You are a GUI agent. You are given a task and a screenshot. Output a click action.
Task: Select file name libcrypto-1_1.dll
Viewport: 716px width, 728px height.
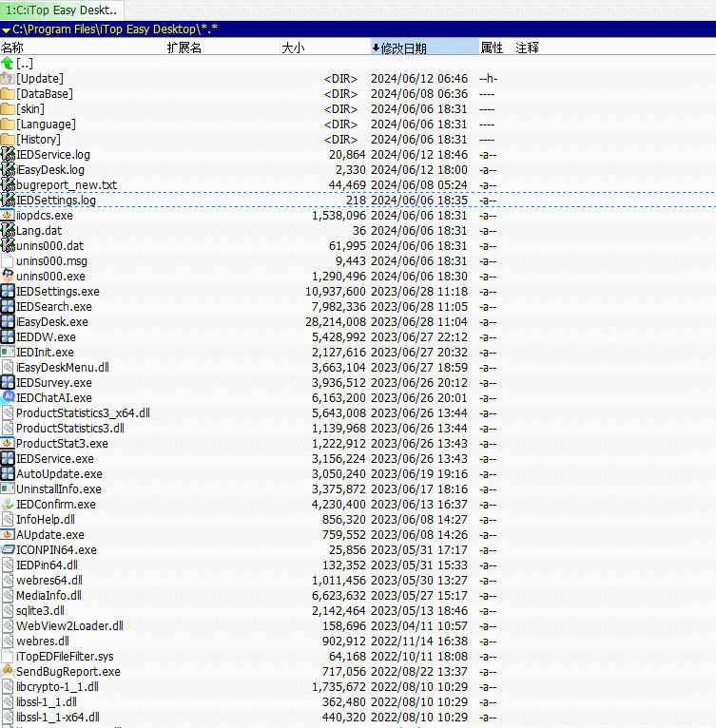click(x=57, y=687)
